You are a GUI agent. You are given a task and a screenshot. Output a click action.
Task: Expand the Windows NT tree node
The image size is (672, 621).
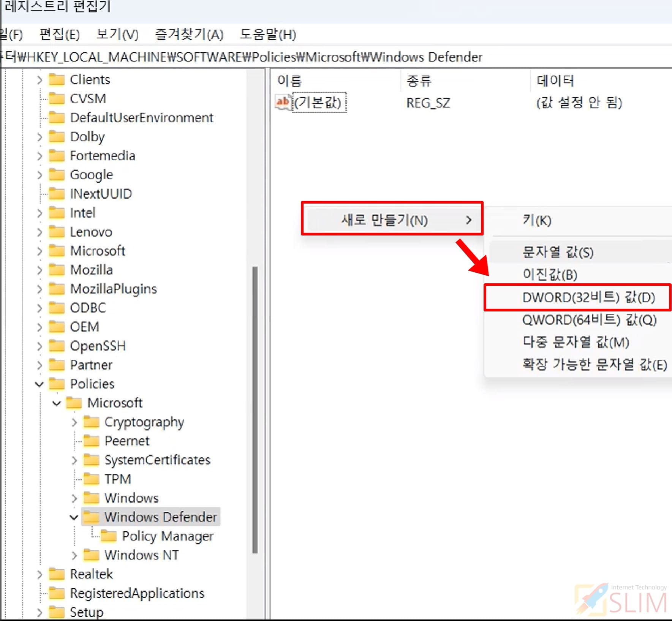point(74,555)
